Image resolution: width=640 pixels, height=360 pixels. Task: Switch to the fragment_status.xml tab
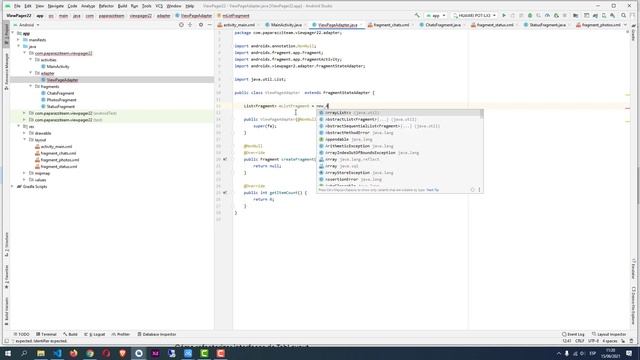click(x=495, y=25)
